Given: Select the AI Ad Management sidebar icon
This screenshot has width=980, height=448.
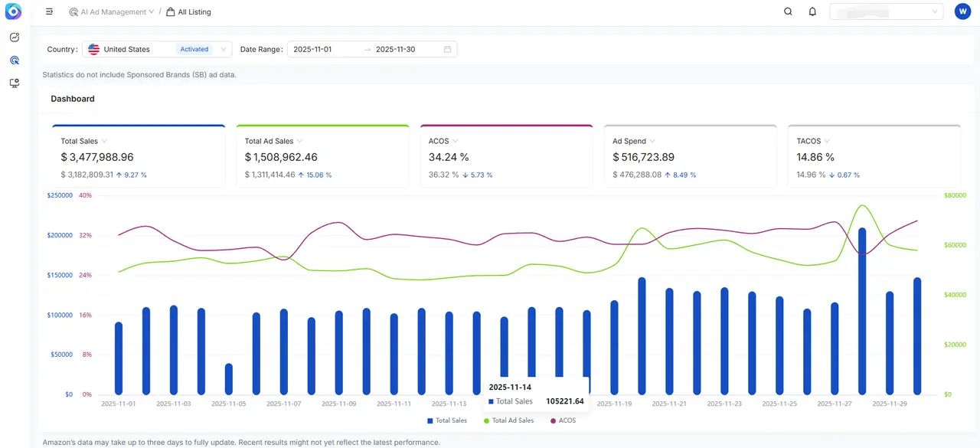Looking at the screenshot, I should [14, 60].
